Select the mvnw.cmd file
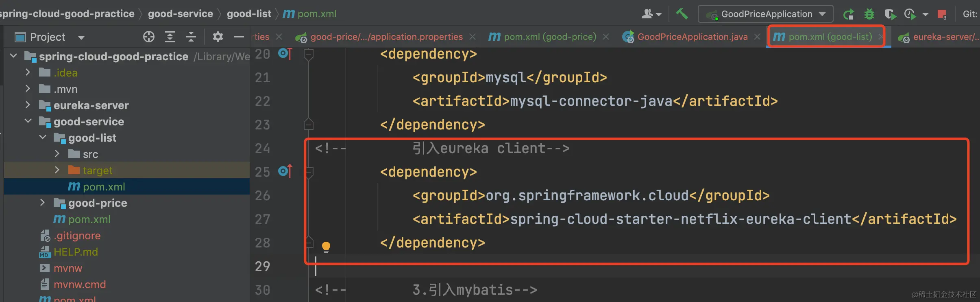Screen dimensions: 980x302 click(x=80, y=284)
